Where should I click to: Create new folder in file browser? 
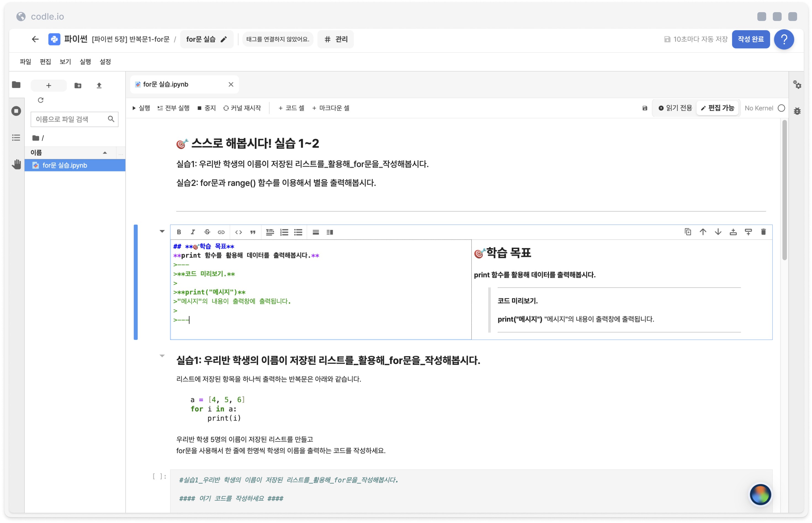78,85
